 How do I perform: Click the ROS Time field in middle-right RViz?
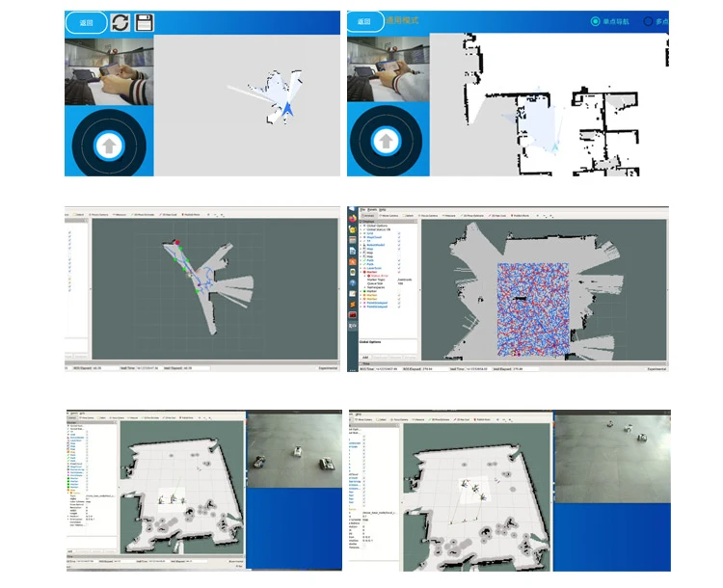point(387,369)
